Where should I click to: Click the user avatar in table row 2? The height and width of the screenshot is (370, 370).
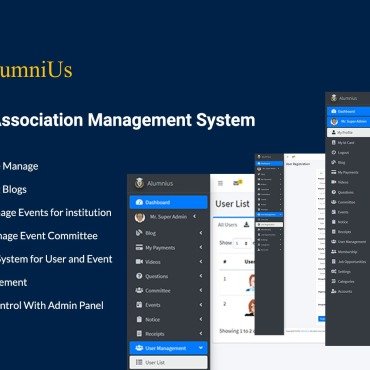point(250,307)
